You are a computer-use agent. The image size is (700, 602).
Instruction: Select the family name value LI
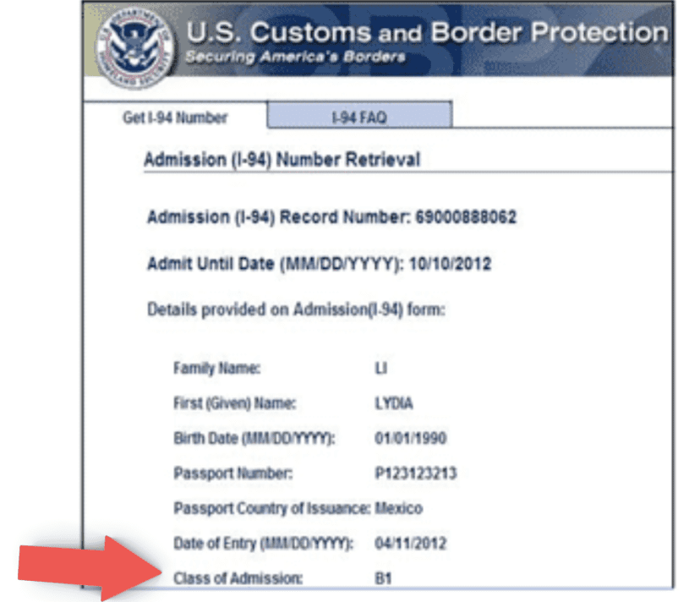tap(380, 368)
